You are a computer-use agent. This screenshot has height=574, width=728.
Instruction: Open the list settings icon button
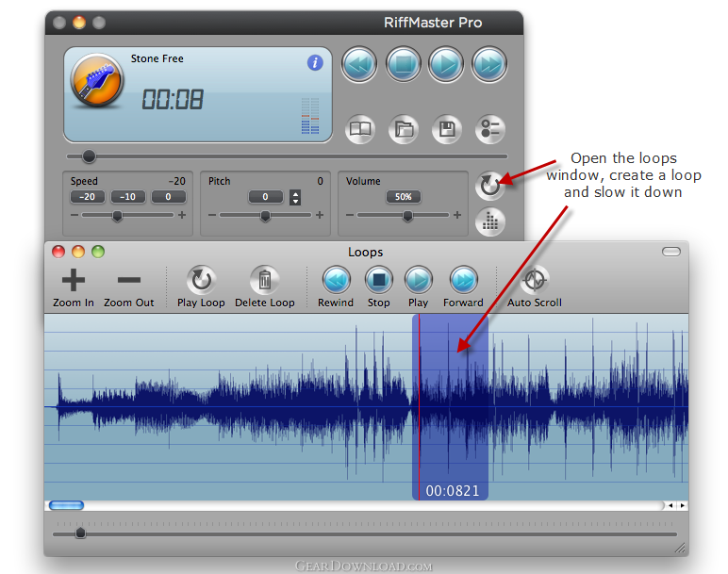pyautogui.click(x=489, y=129)
